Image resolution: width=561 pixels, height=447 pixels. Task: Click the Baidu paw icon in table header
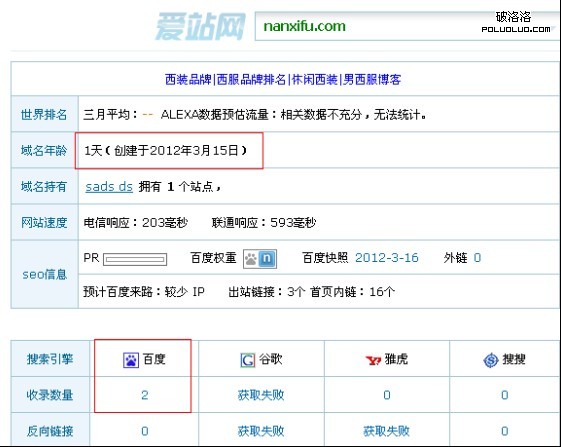click(x=131, y=360)
